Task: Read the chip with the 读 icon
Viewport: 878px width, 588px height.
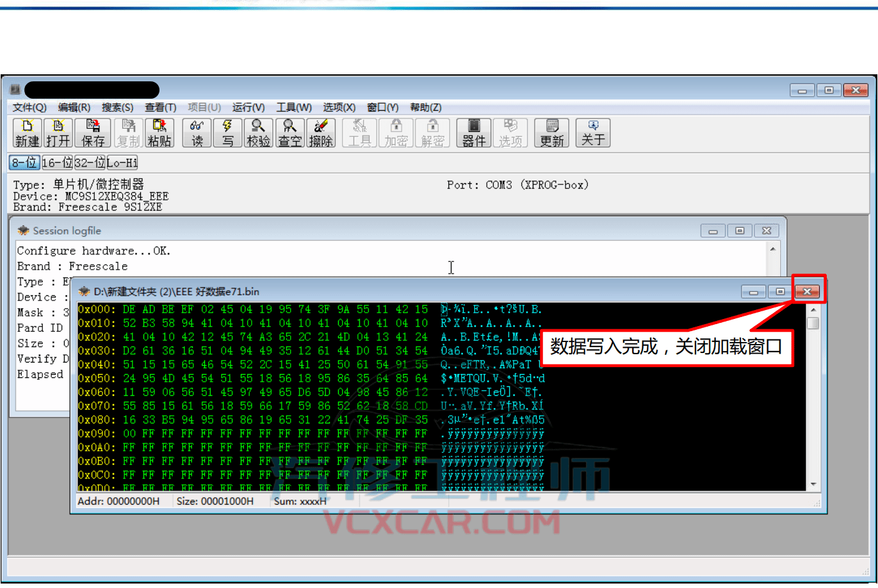Action: click(197, 133)
